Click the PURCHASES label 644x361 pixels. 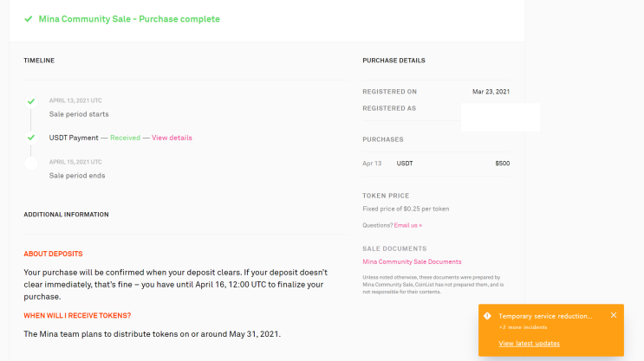pyautogui.click(x=383, y=139)
